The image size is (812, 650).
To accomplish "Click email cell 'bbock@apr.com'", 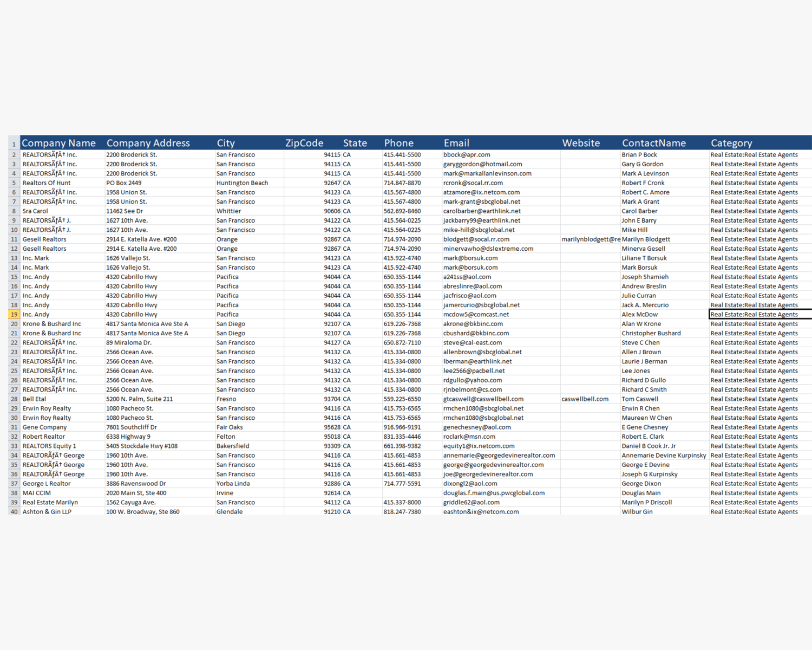I will 501,155.
